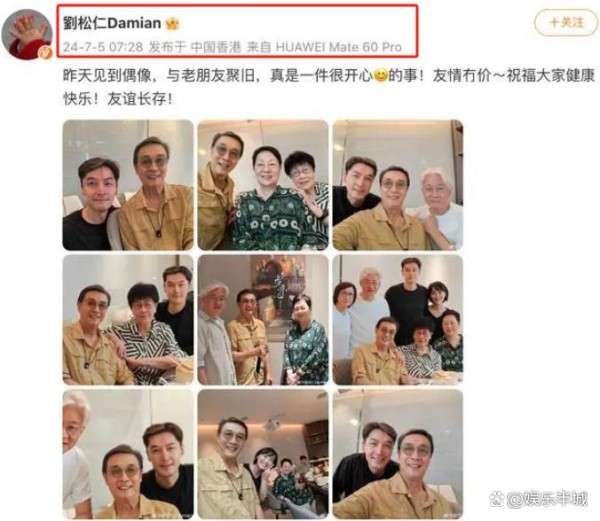Click the verified badge on the avatar

point(46,52)
